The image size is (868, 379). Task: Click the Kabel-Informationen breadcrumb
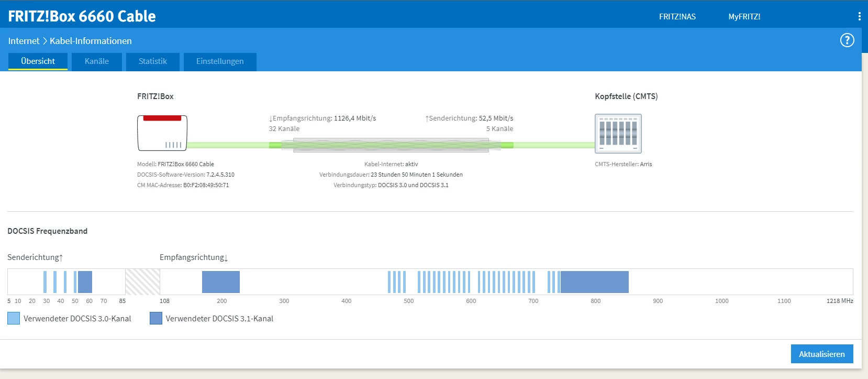91,41
